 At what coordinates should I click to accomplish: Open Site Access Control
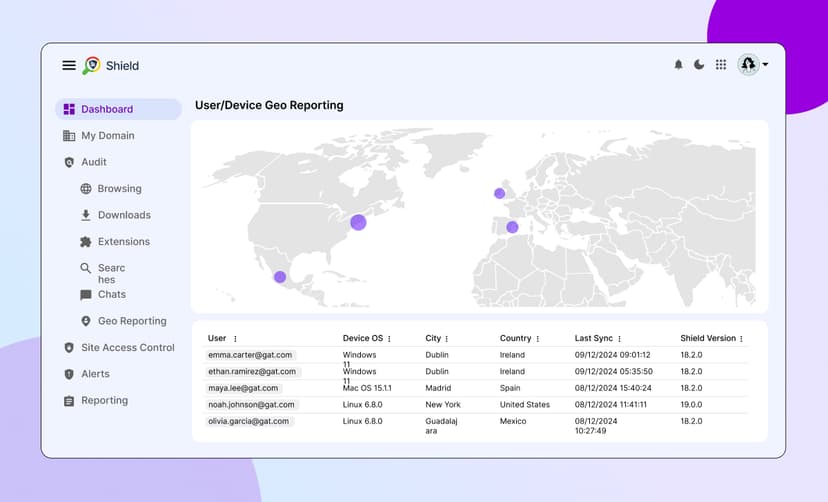pyautogui.click(x=128, y=347)
